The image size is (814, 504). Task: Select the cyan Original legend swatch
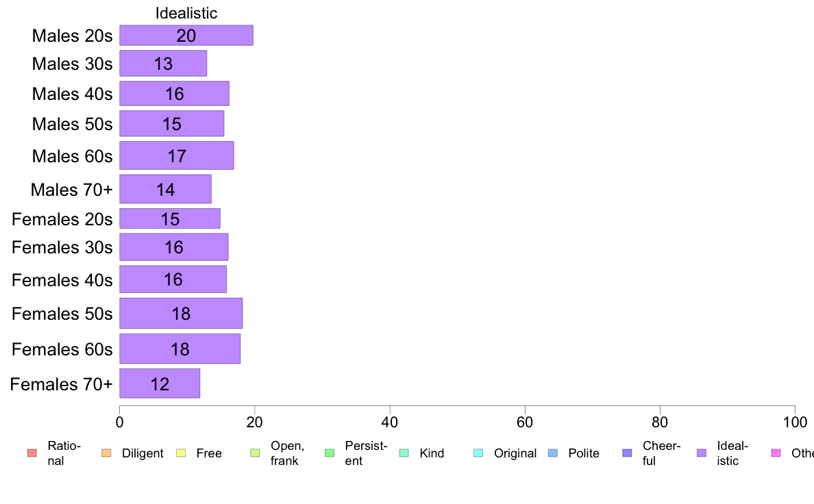pyautogui.click(x=479, y=453)
